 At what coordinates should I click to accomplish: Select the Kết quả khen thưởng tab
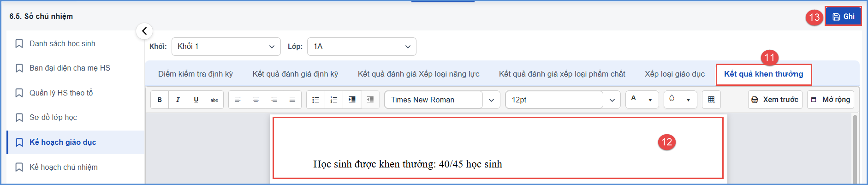click(763, 74)
